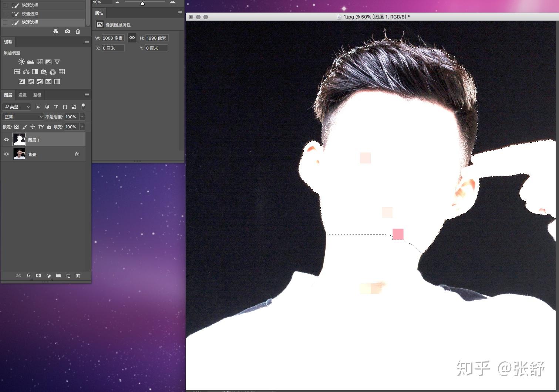Image resolution: width=559 pixels, height=392 pixels.
Task: Open 不透明度 opacity slider arrow
Action: (x=82, y=117)
